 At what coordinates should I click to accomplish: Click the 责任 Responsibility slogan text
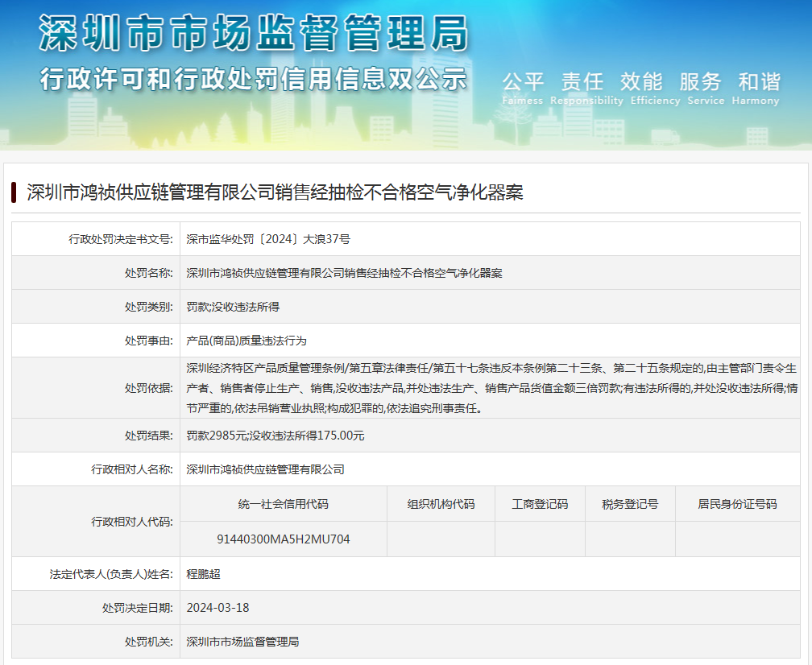click(x=586, y=89)
